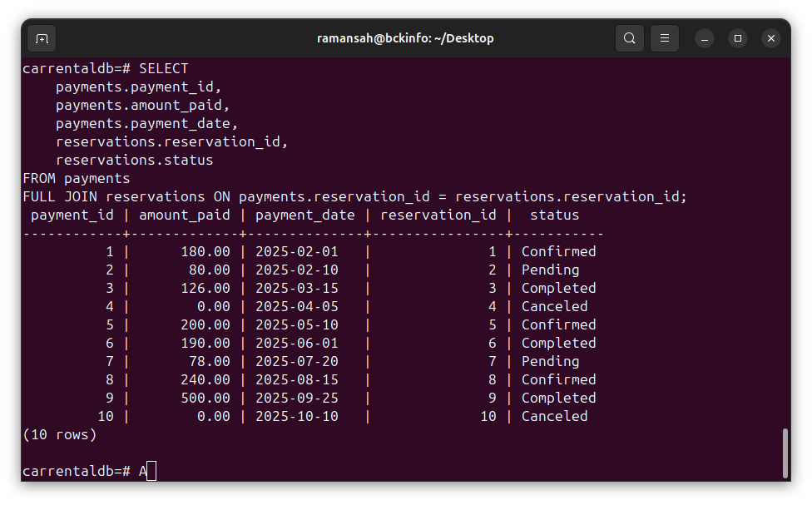812x505 pixels.
Task: Maximize the terminal window
Action: pyautogui.click(x=738, y=38)
